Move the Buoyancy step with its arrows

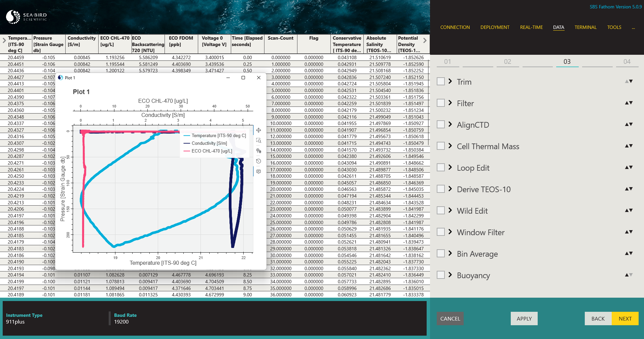tap(629, 275)
